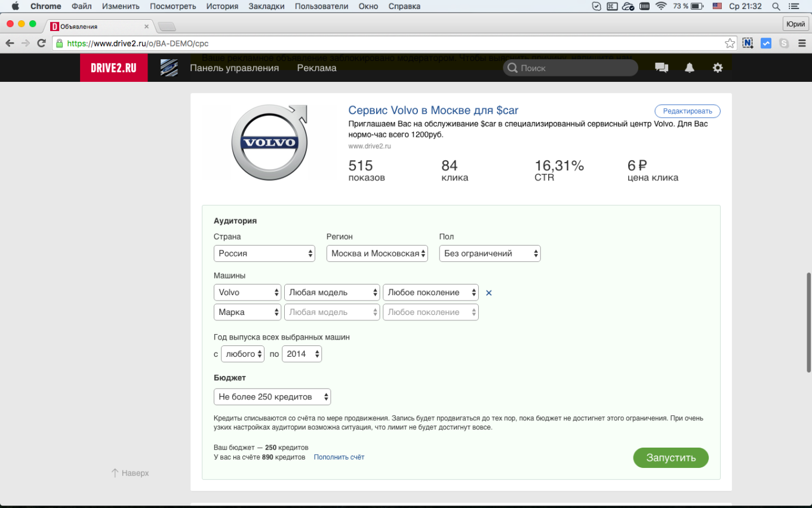View the green SSL padlock info
The image size is (812, 508).
coord(59,43)
